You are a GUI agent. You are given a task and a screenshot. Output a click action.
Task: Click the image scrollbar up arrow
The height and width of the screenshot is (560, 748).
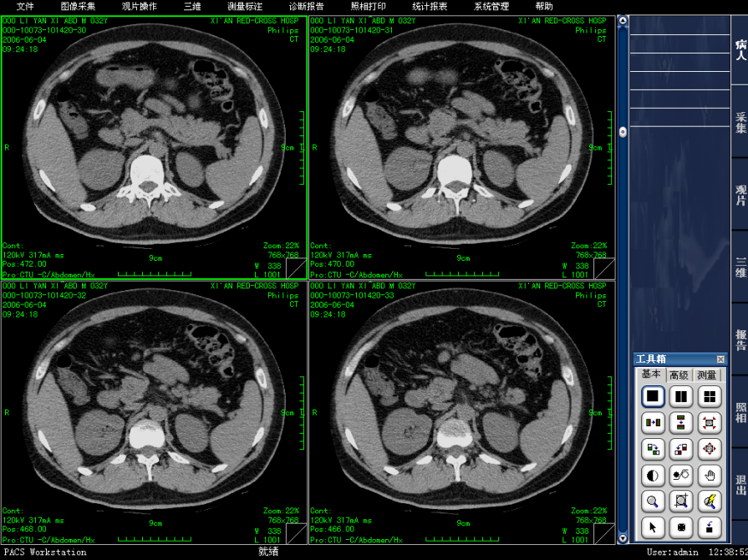tap(623, 21)
